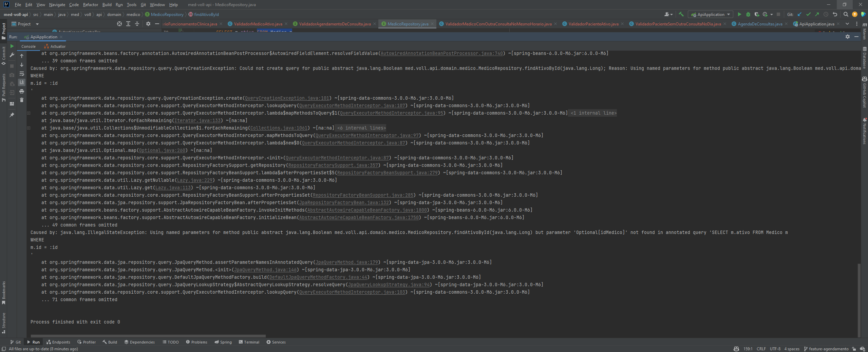This screenshot has width=868, height=352.
Task: Restore the Run panel layout icon
Action: pos(12,103)
